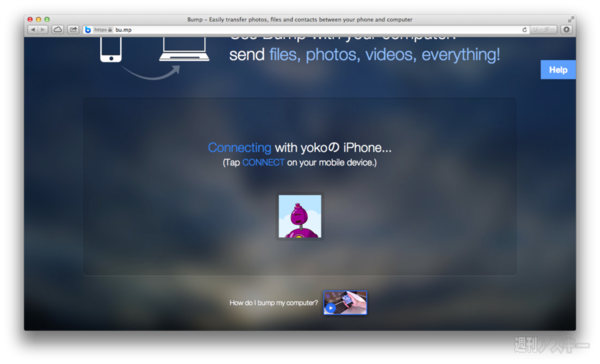The height and width of the screenshot is (364, 600).
Task: Reload the page with the refresh icon
Action: [524, 29]
